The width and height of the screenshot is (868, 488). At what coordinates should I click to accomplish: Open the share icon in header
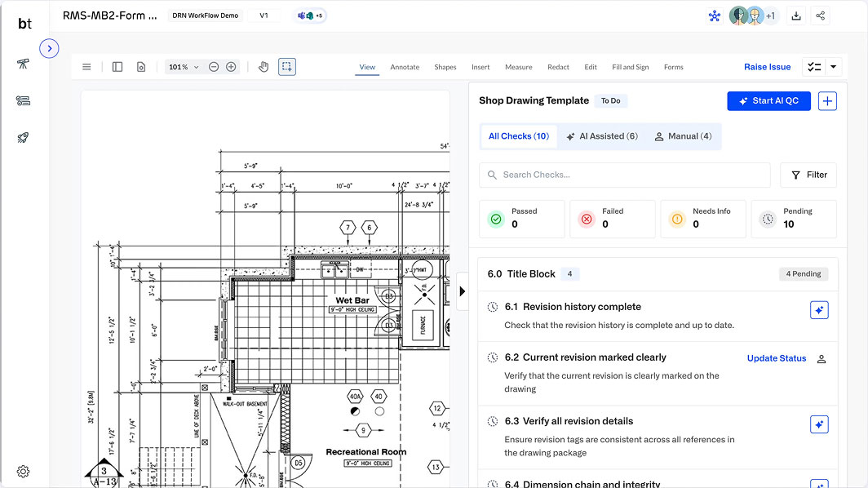coord(821,16)
